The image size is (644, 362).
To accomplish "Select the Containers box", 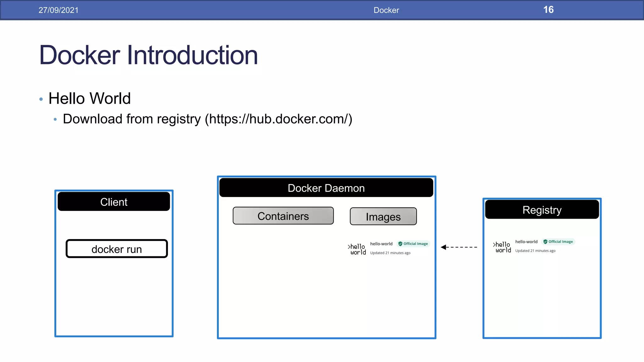I will coord(283,216).
